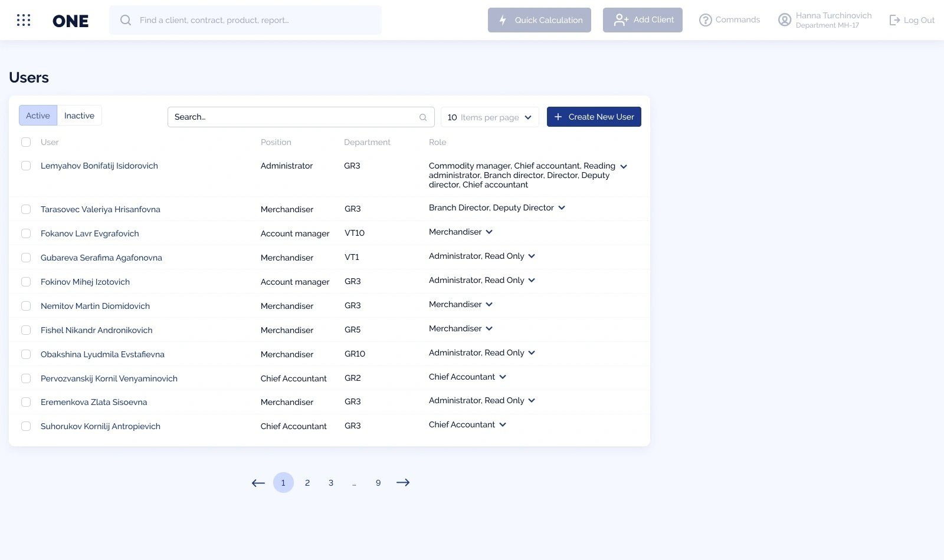Open user Gubareva Serafima Agafonovna
The height and width of the screenshot is (560, 944).
[x=101, y=258]
